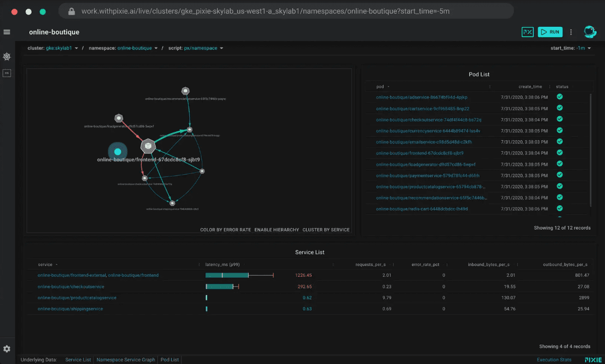This screenshot has height=364, width=605.
Task: Toggle Color By Error Rate
Action: pos(225,230)
